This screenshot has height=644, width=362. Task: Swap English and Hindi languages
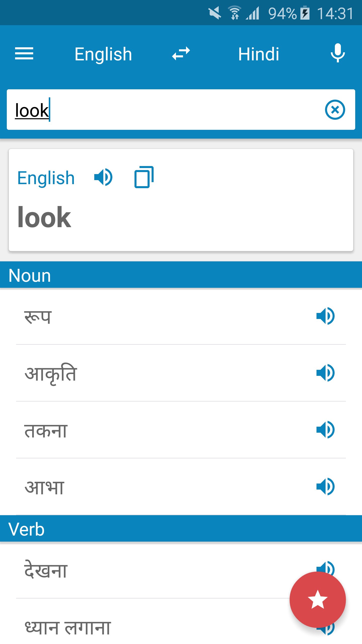click(181, 54)
